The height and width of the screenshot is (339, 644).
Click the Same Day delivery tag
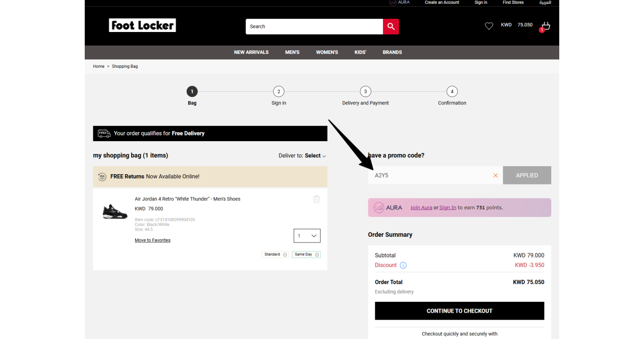coord(306,255)
